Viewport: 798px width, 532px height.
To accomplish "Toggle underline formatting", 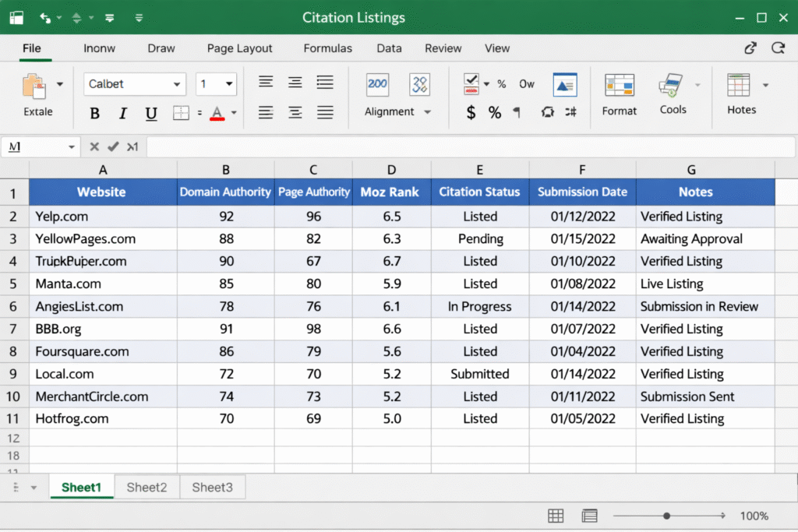I will click(x=151, y=114).
